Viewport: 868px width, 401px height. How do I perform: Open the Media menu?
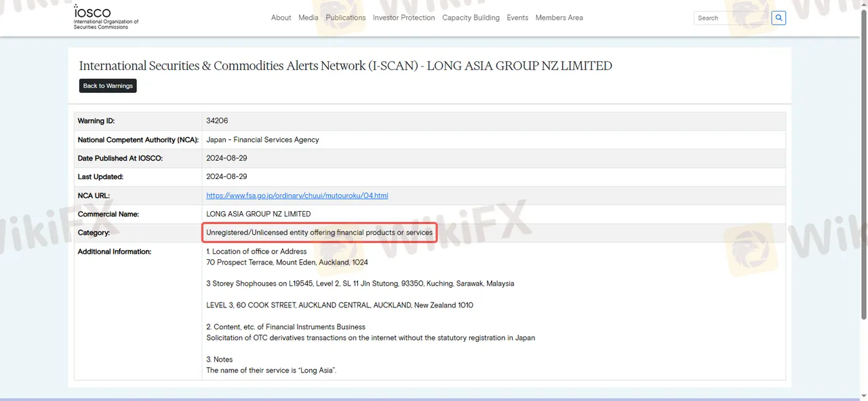tap(308, 18)
